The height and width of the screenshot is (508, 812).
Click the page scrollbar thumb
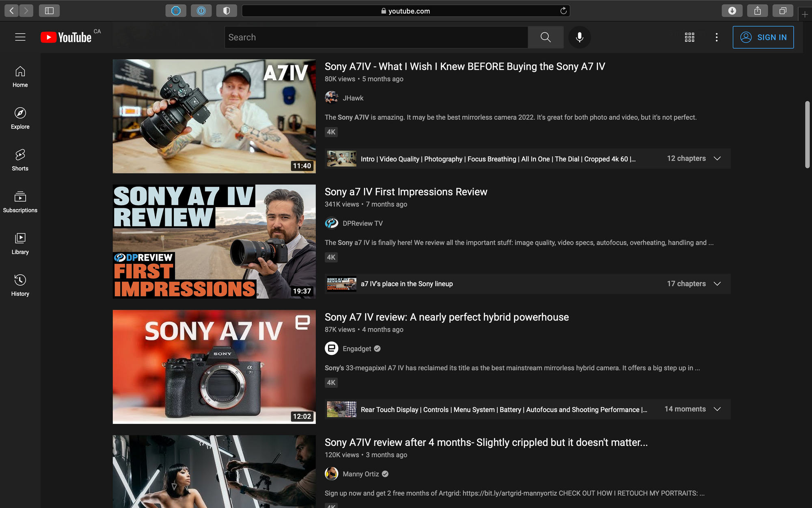click(x=807, y=135)
